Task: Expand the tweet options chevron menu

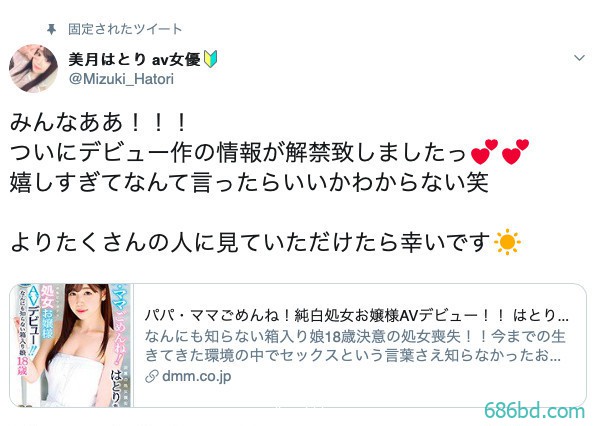Action: point(579,58)
